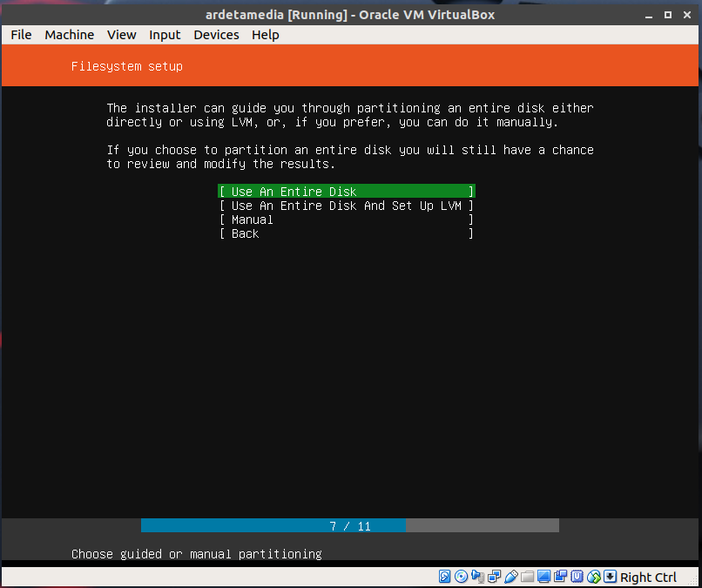Click the video capture recording icon

pos(560,577)
